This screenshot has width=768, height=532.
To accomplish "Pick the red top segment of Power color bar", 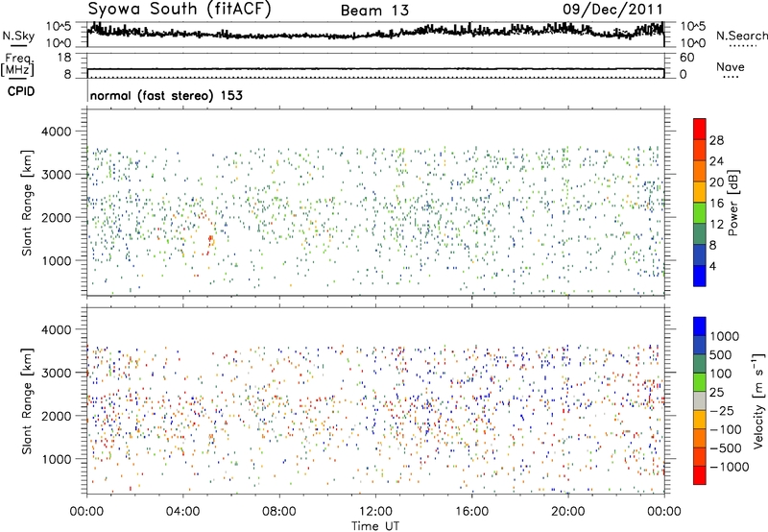I will pos(700,129).
